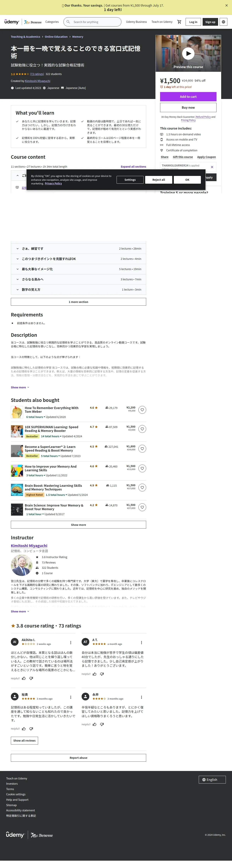Open the Refund Policy link
The height and width of the screenshot is (868, 232).
(203, 117)
